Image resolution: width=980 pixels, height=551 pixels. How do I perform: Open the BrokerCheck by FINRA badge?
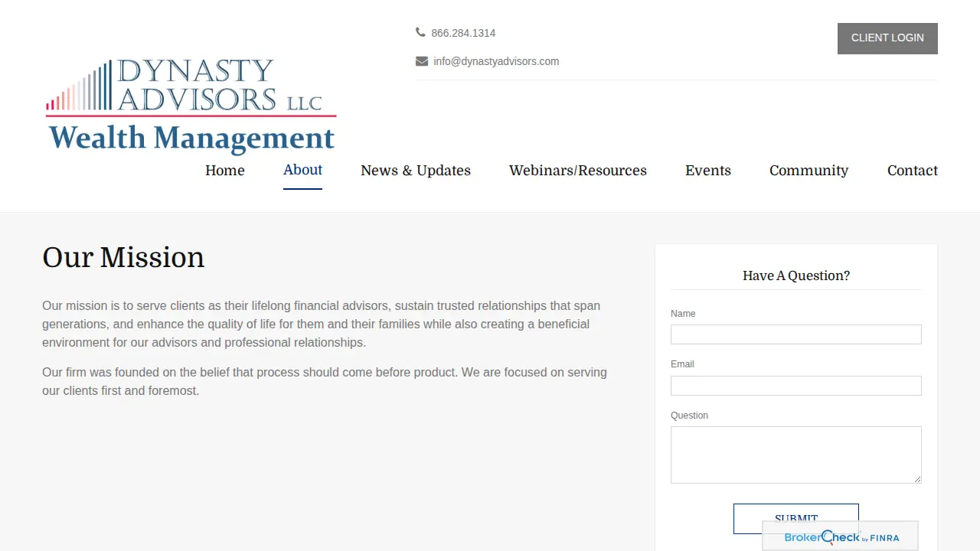[x=841, y=536]
